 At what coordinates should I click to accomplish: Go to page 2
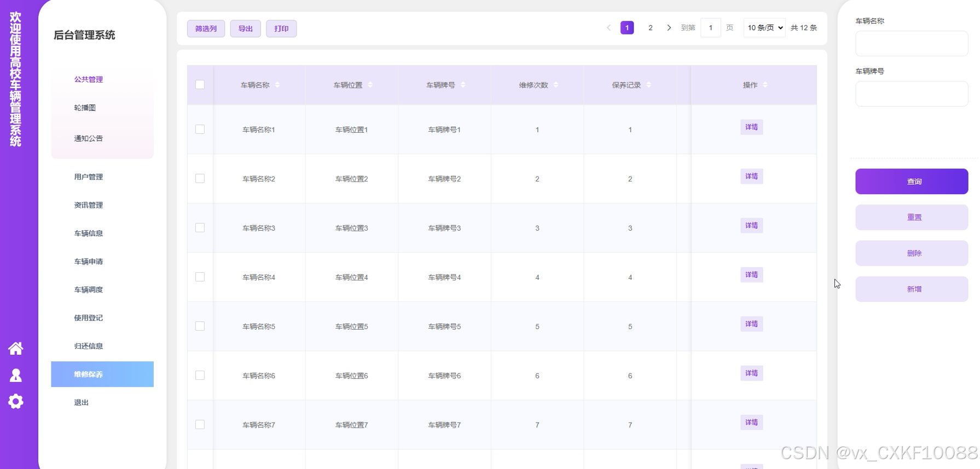pyautogui.click(x=651, y=28)
